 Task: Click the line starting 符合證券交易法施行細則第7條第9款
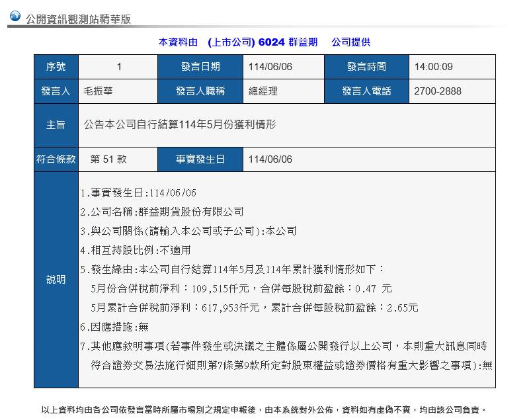[292, 366]
